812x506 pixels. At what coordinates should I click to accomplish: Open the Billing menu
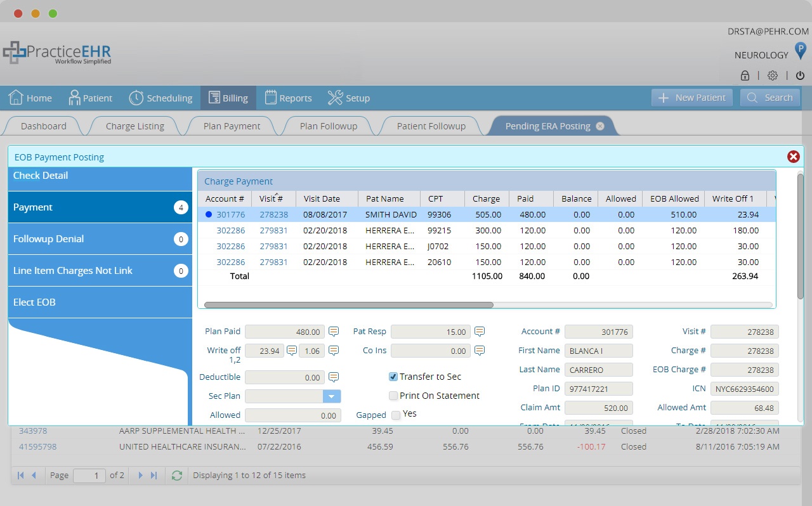pos(228,98)
